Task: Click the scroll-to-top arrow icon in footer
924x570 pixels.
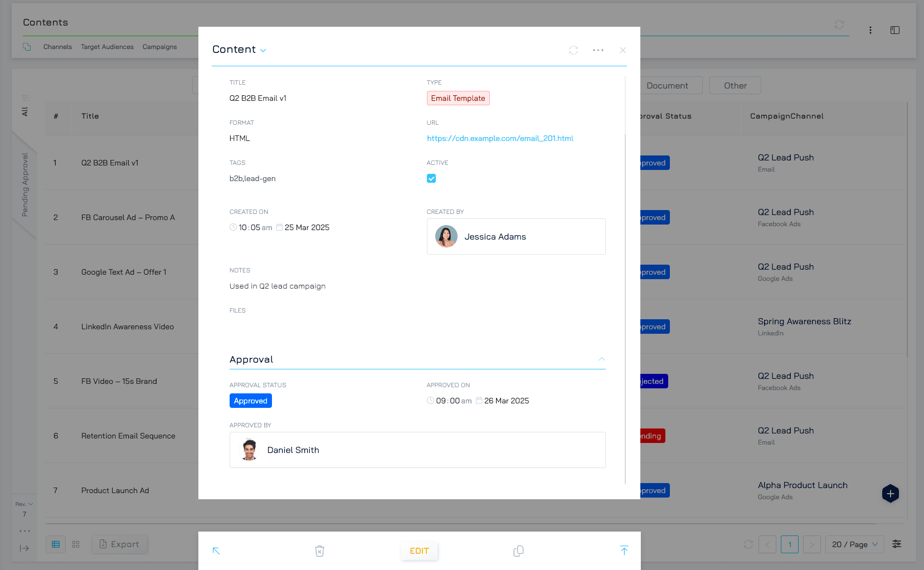Action: click(x=624, y=550)
